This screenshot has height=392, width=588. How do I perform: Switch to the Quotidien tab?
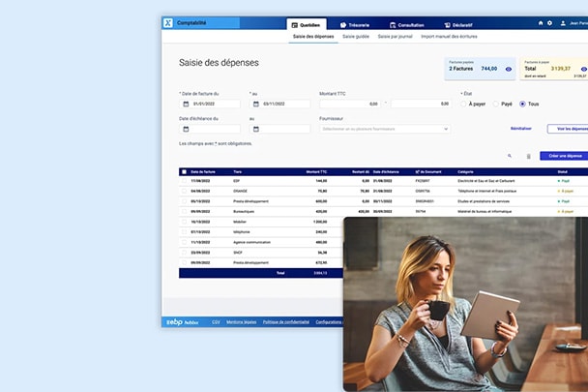click(x=307, y=25)
